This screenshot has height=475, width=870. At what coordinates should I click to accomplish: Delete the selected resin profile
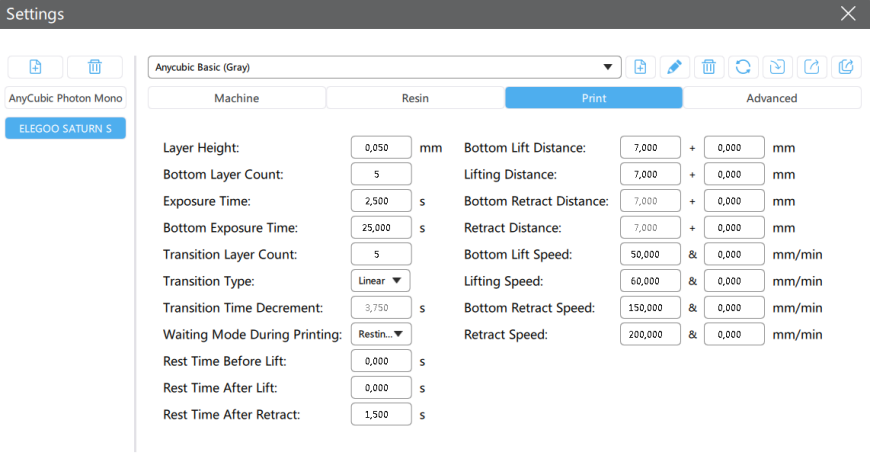point(708,67)
